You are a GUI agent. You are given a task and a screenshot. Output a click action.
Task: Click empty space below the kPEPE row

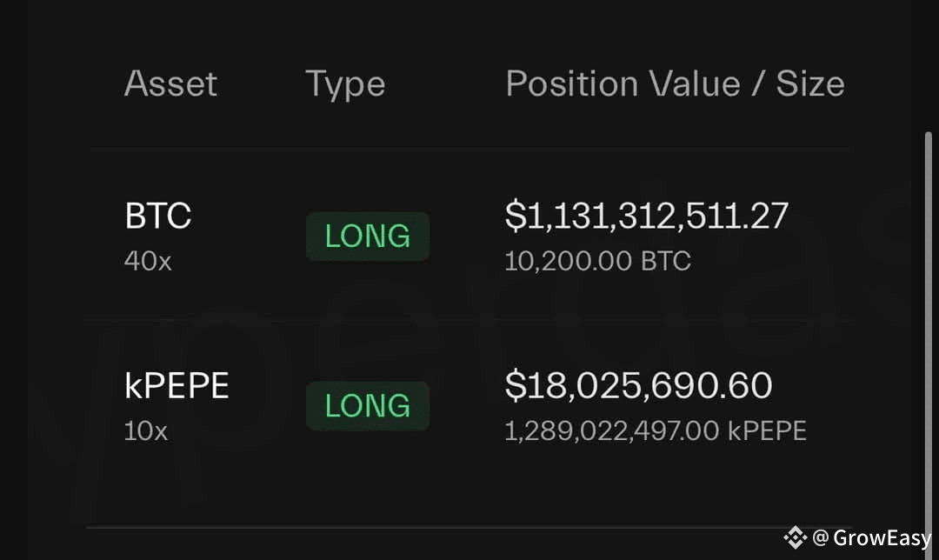pos(467,488)
